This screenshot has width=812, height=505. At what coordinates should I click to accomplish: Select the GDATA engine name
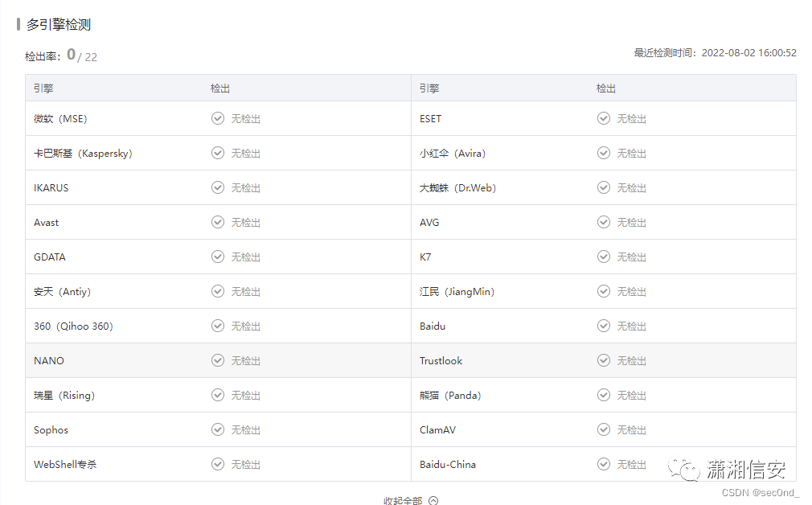tap(50, 257)
